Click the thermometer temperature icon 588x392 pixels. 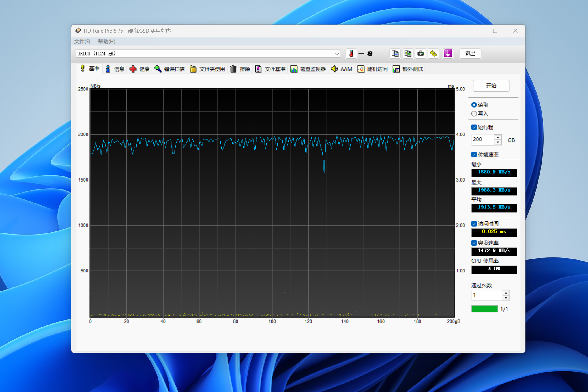(x=351, y=54)
